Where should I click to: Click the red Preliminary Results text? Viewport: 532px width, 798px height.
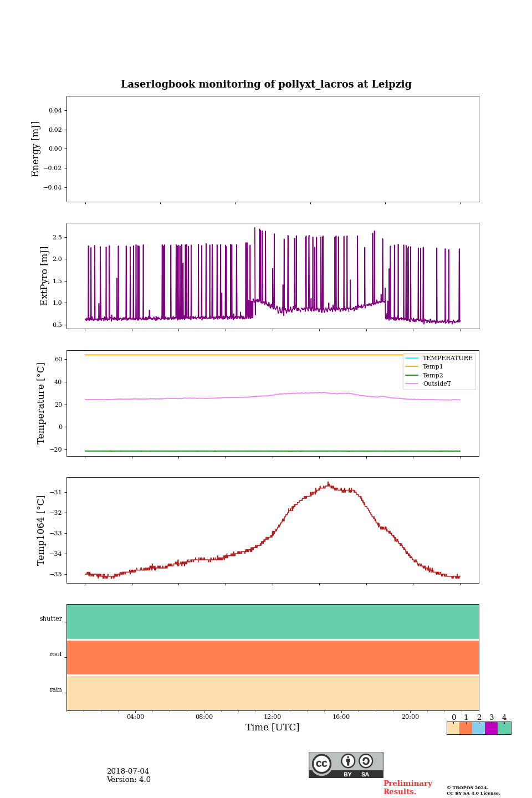(408, 787)
